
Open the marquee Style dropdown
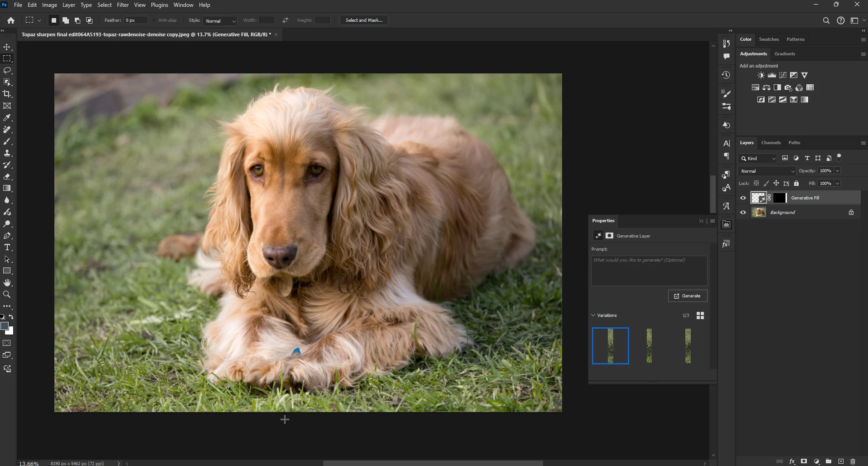[x=220, y=21]
